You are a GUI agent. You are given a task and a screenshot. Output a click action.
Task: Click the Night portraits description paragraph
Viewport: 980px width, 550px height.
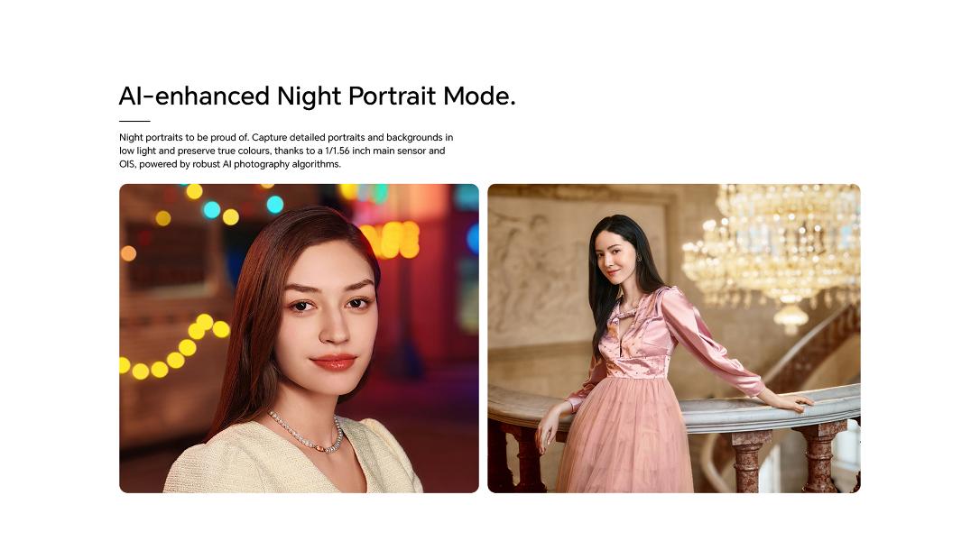click(x=286, y=151)
